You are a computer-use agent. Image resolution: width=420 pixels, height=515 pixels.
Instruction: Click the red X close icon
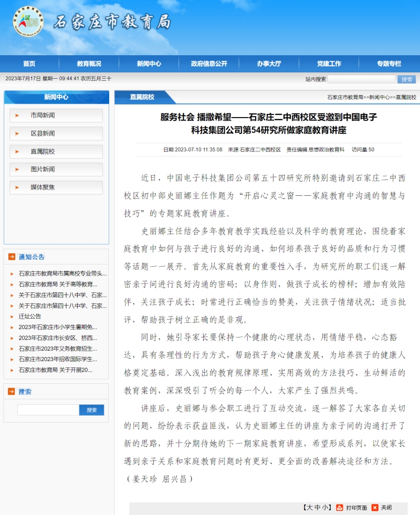click(x=375, y=508)
